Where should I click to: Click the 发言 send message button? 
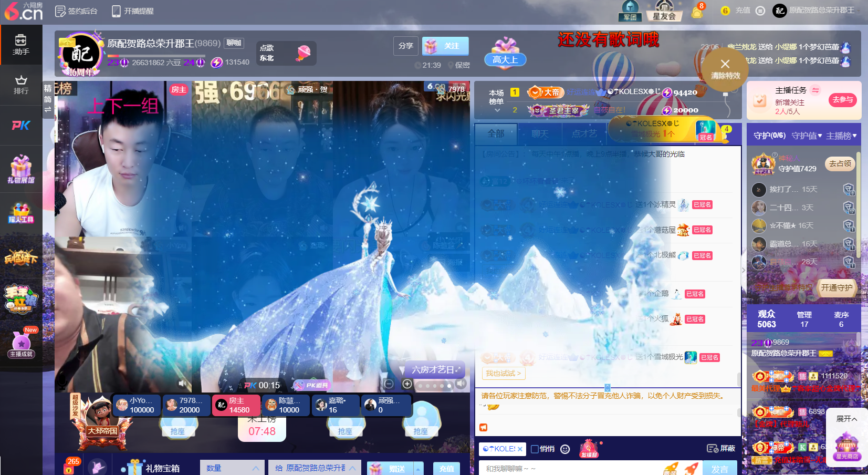[719, 468]
